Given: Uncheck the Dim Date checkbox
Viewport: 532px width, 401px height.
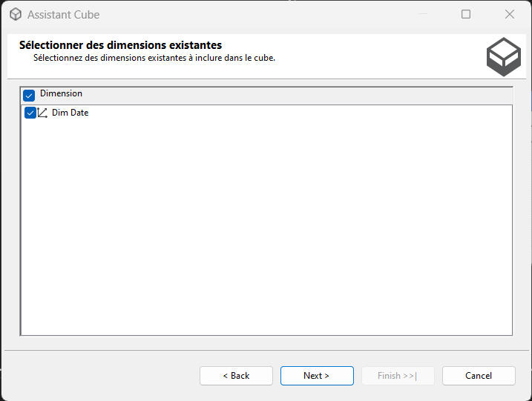Looking at the screenshot, I should [30, 113].
